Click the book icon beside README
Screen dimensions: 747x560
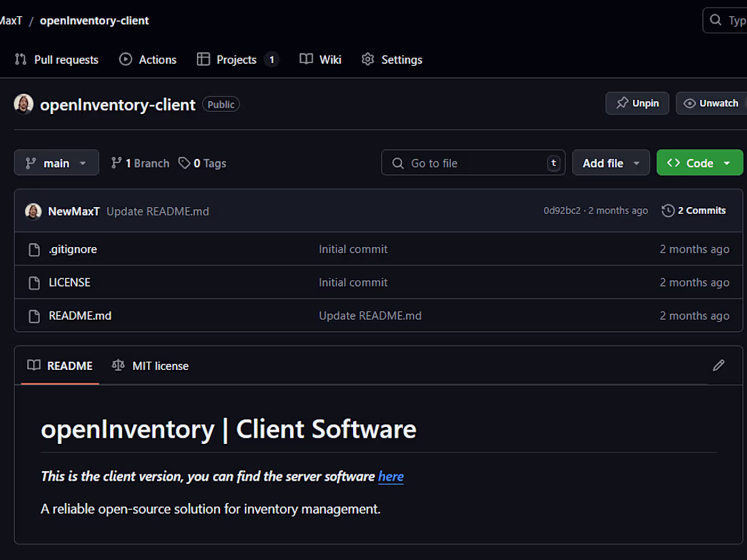33,365
